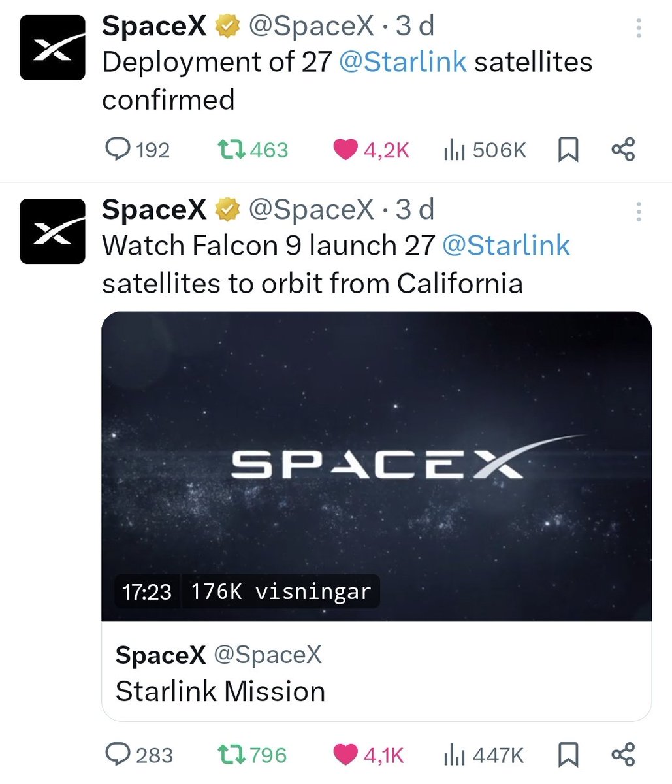Bookmark the deployment confirmation tweet

[569, 150]
